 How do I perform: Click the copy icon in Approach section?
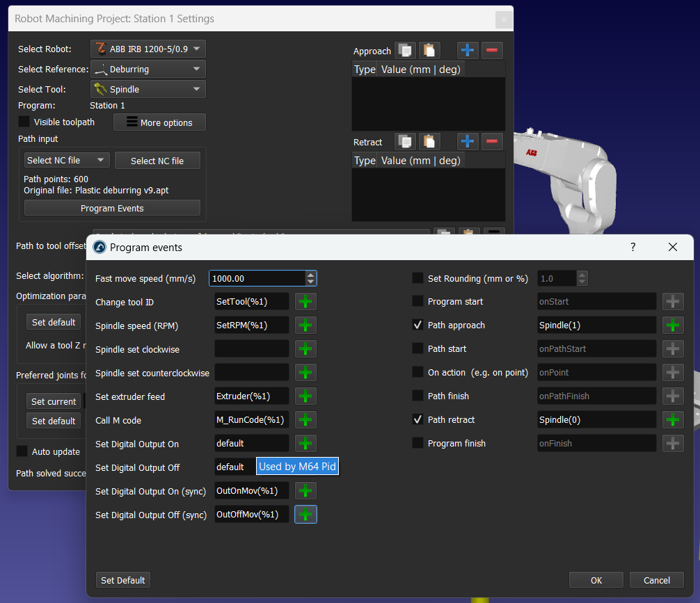tap(405, 50)
